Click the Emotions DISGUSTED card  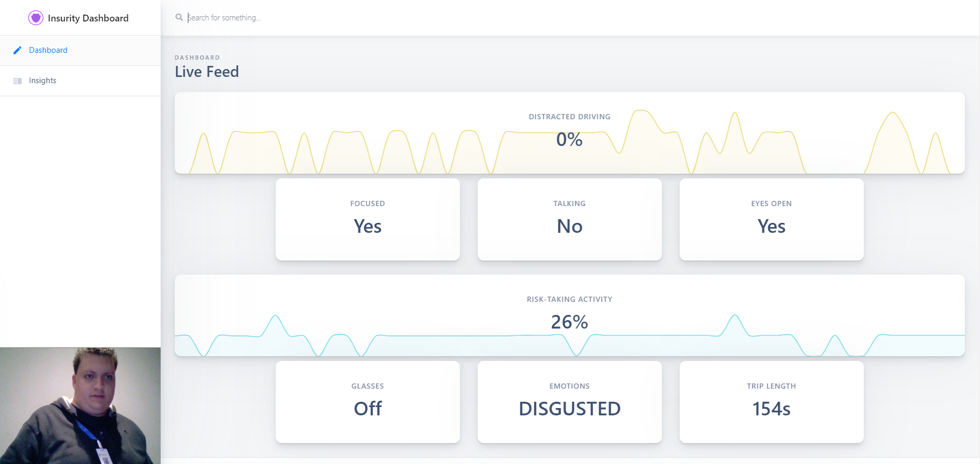tap(569, 402)
